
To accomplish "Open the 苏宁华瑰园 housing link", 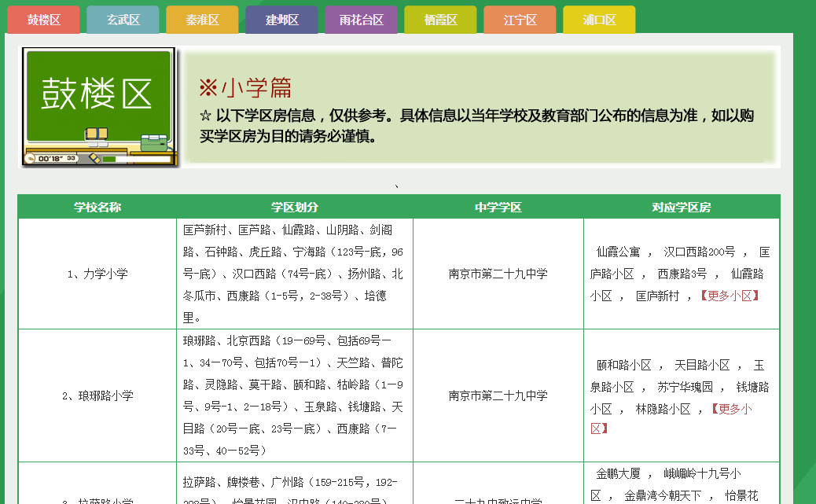I will coord(685,388).
